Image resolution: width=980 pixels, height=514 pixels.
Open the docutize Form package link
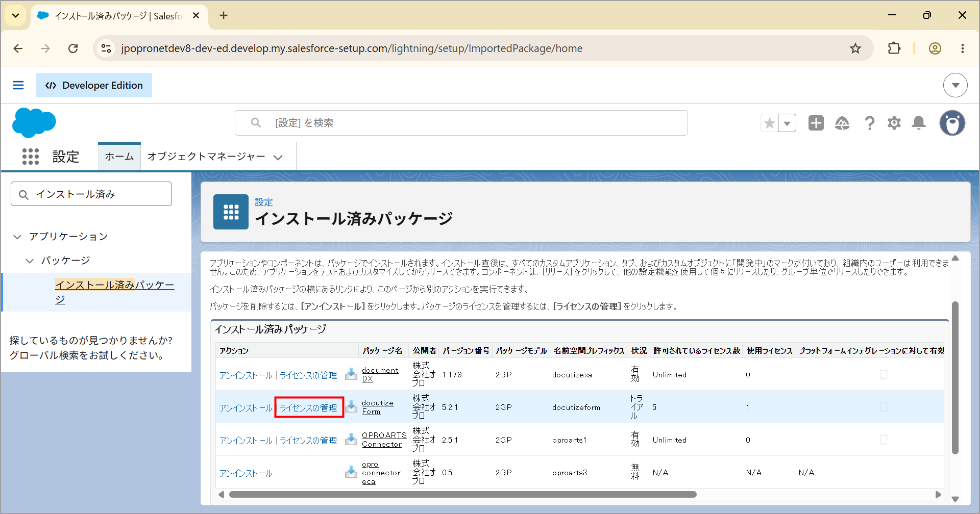point(378,407)
